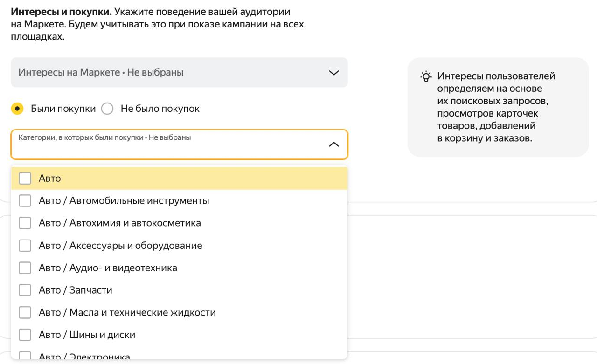Select the Авто / Шины и диски checkbox
This screenshot has height=364, width=597.
[x=25, y=335]
